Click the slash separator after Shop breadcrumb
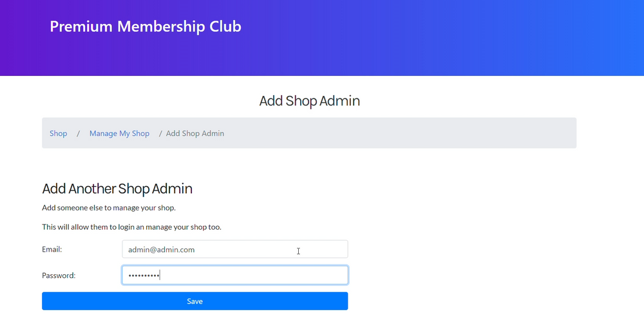 [78, 133]
